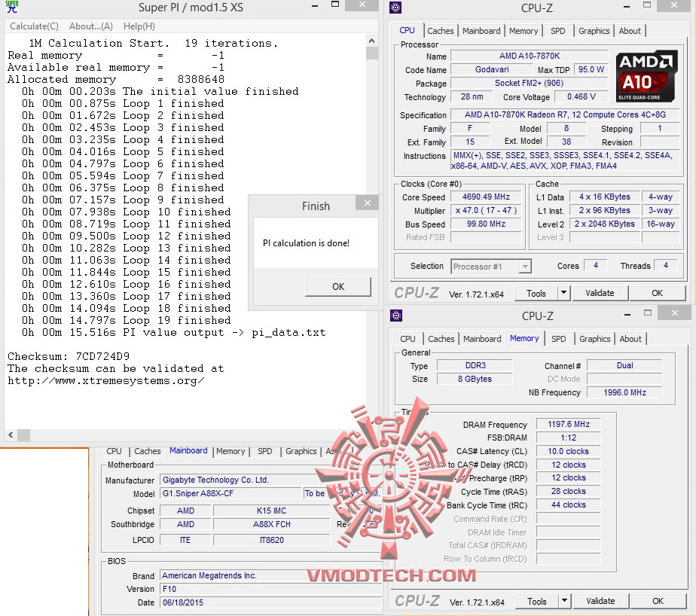The height and width of the screenshot is (616, 696).
Task: Click the Checksum: 7CD724D9 line
Action: [x=69, y=356]
